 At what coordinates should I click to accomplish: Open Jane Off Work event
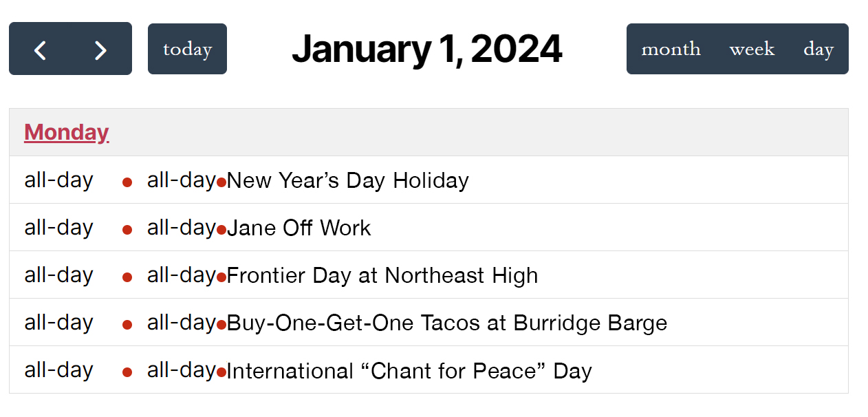299,228
